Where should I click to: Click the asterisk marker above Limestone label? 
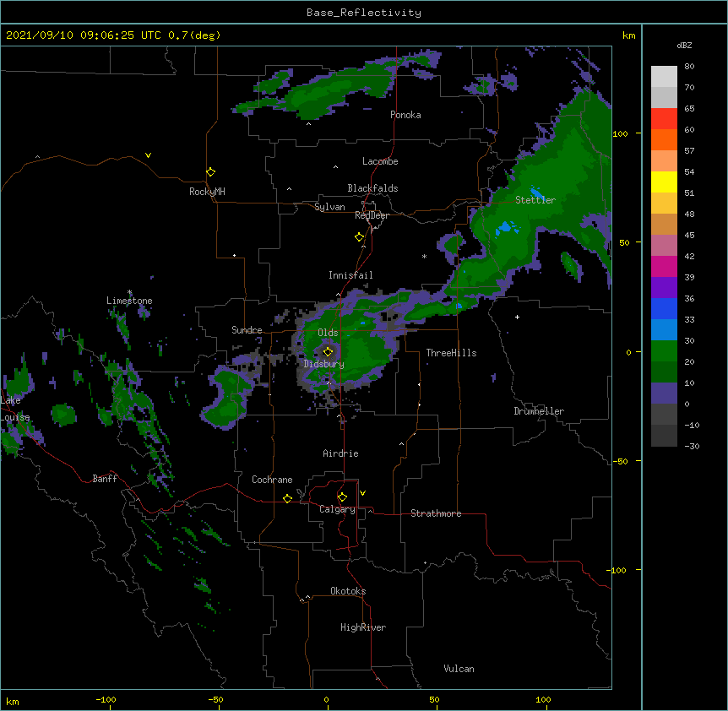coord(129,292)
